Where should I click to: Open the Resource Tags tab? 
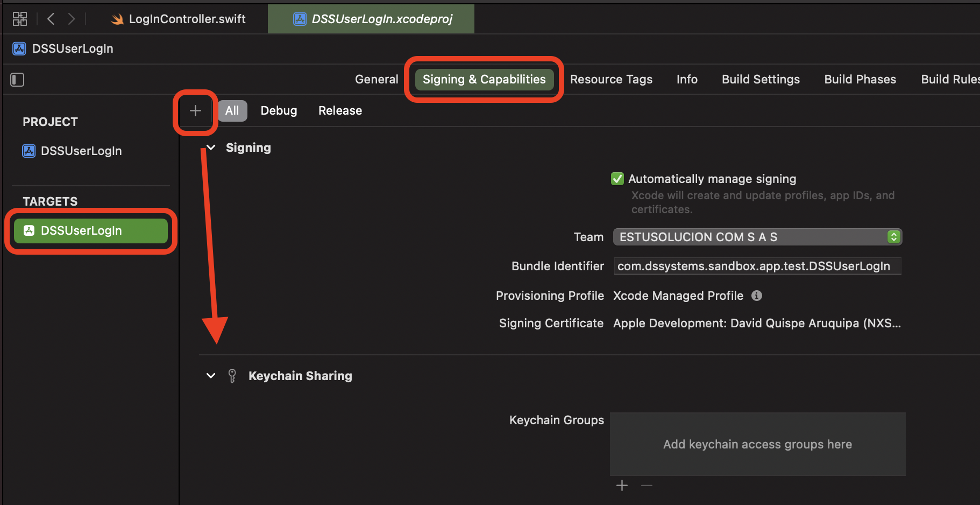point(611,80)
